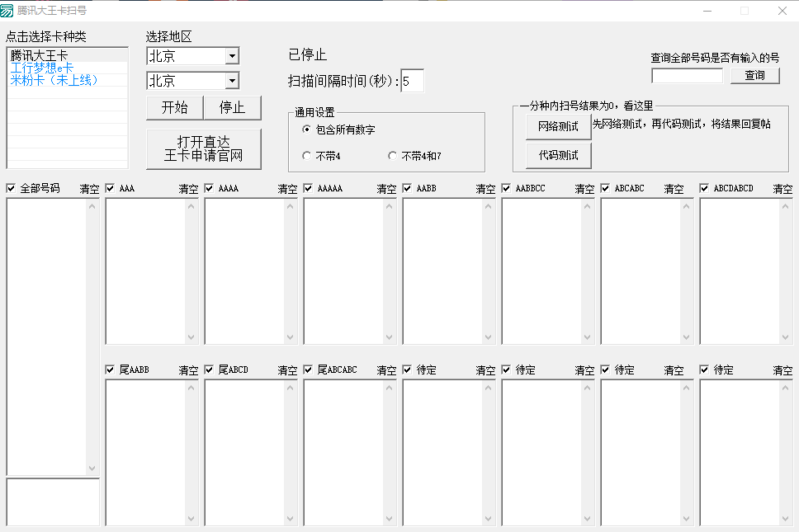Clear the 尾ABCD list with 清空
Image resolution: width=799 pixels, height=532 pixels.
click(x=287, y=370)
